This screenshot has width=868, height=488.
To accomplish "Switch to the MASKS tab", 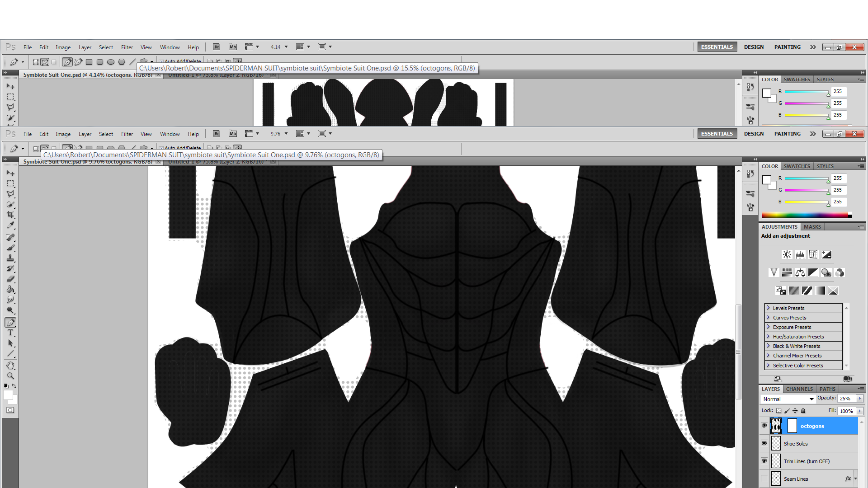I will point(812,227).
